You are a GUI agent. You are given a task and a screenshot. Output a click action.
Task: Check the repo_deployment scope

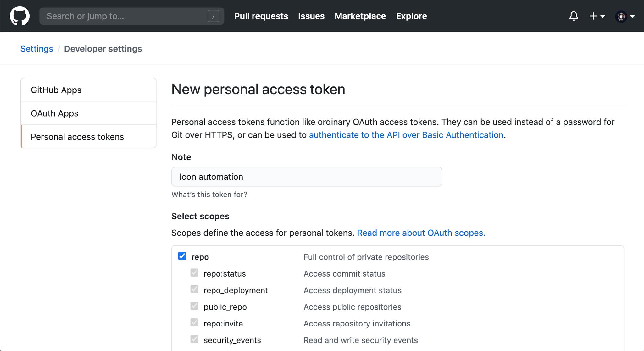click(195, 289)
